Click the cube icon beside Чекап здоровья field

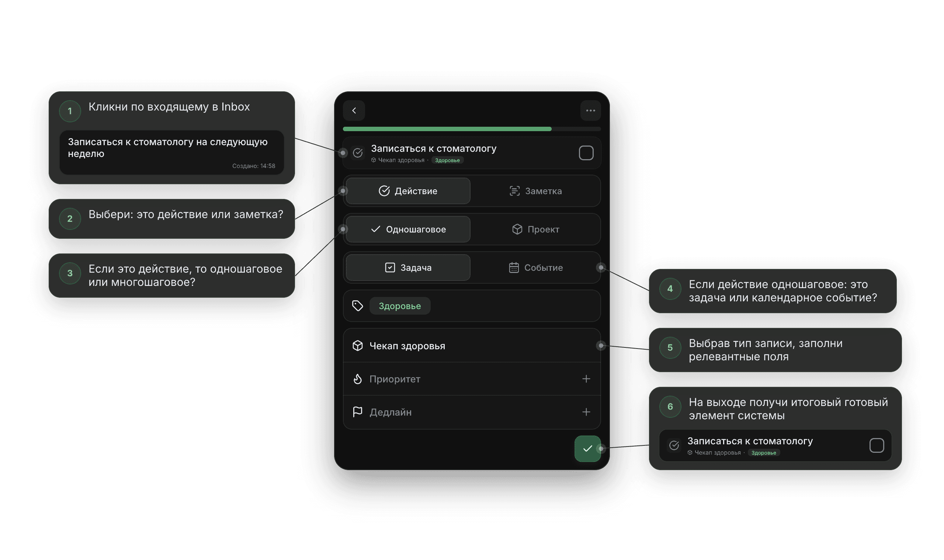point(358,346)
